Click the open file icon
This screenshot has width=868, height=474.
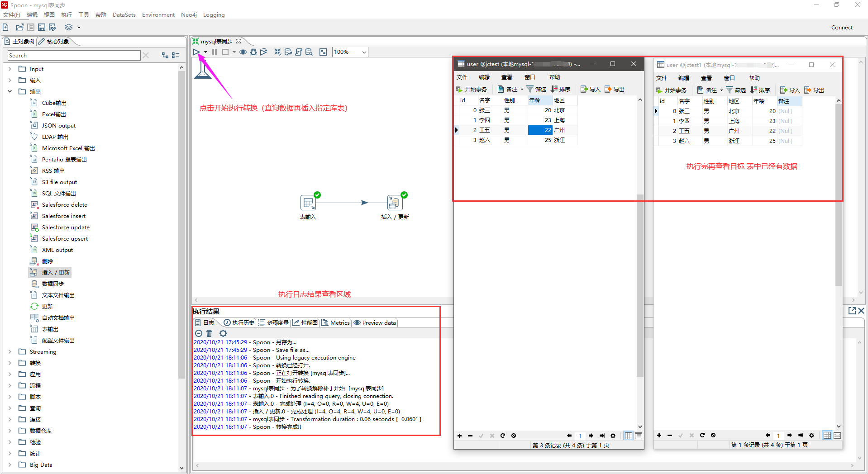coord(19,27)
